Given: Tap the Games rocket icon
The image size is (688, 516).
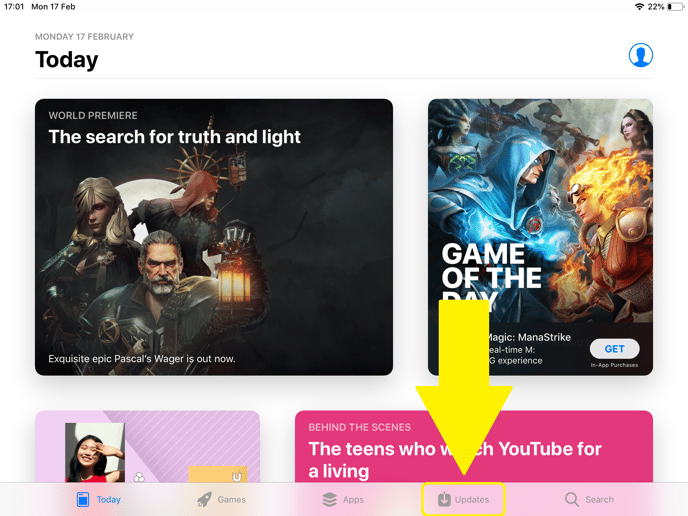Looking at the screenshot, I should pyautogui.click(x=204, y=499).
